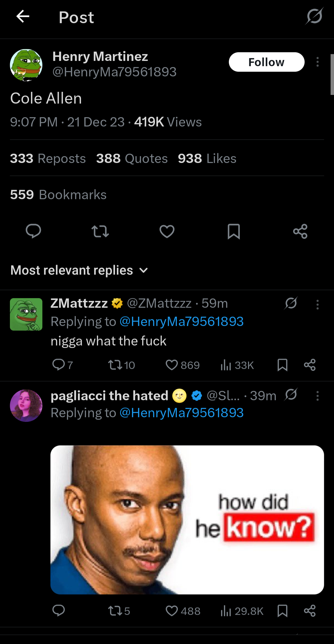Like the main Cole Allen post
The image size is (334, 644).
167,231
